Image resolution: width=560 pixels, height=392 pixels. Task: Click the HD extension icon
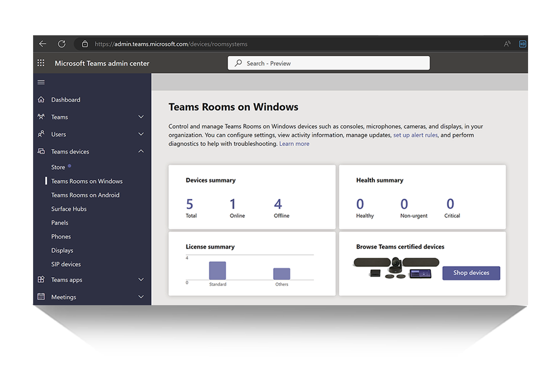(522, 44)
